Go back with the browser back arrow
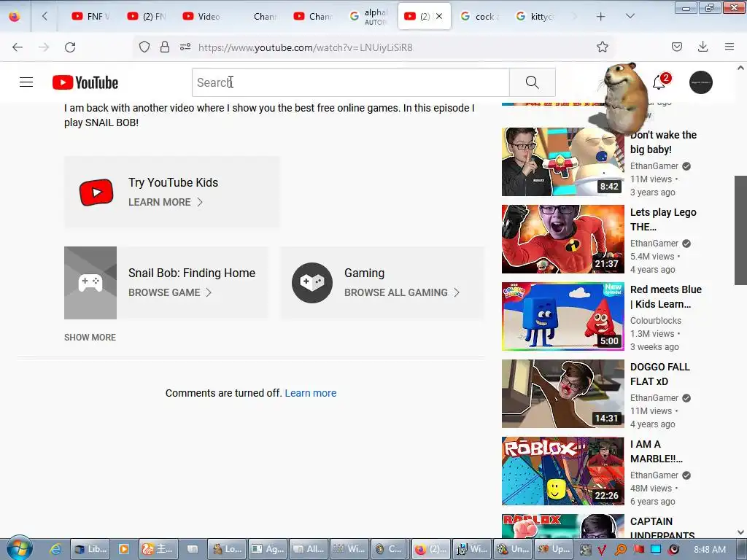747x560 pixels. pos(18,47)
